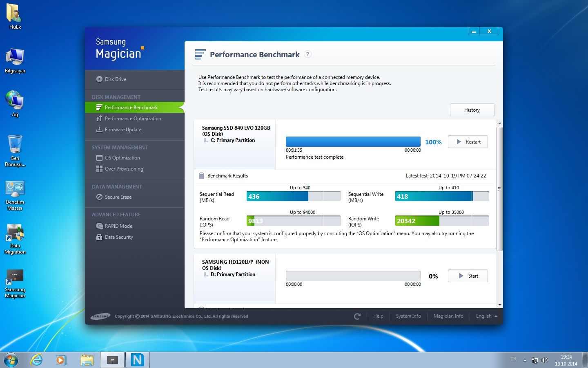This screenshot has width=588, height=368.
Task: Restart the SSD 840 EVO benchmark
Action: click(468, 142)
